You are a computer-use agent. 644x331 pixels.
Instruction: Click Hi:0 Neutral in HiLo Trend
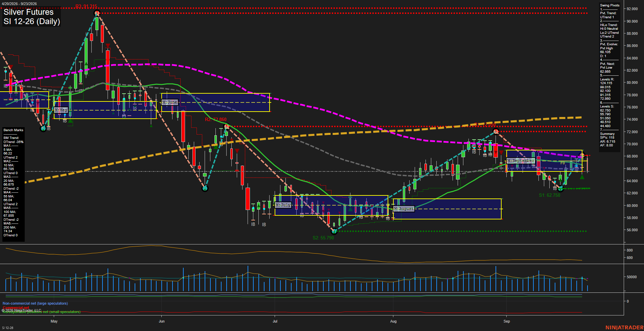click(x=609, y=29)
